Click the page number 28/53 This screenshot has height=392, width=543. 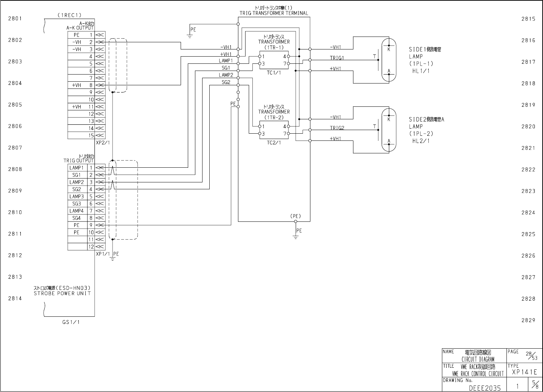pyautogui.click(x=532, y=355)
